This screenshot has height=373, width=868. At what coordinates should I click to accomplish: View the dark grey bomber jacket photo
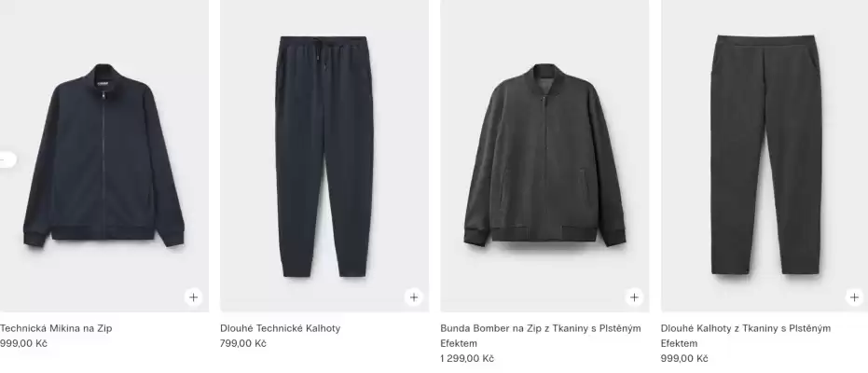[544, 156]
